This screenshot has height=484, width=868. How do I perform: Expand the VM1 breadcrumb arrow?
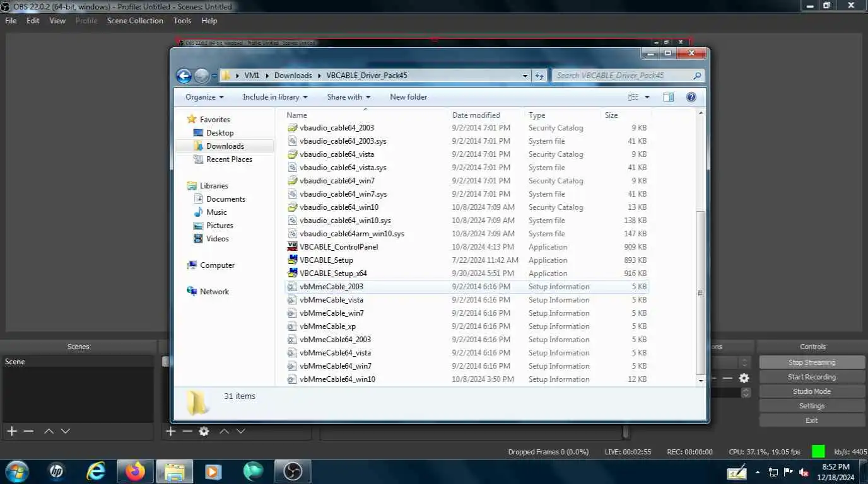(x=267, y=76)
